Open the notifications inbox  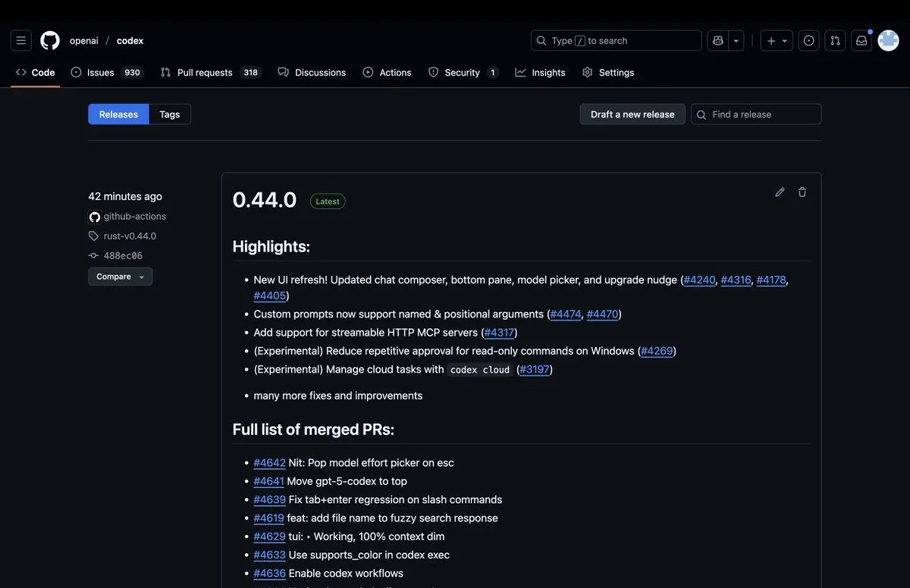pos(859,39)
